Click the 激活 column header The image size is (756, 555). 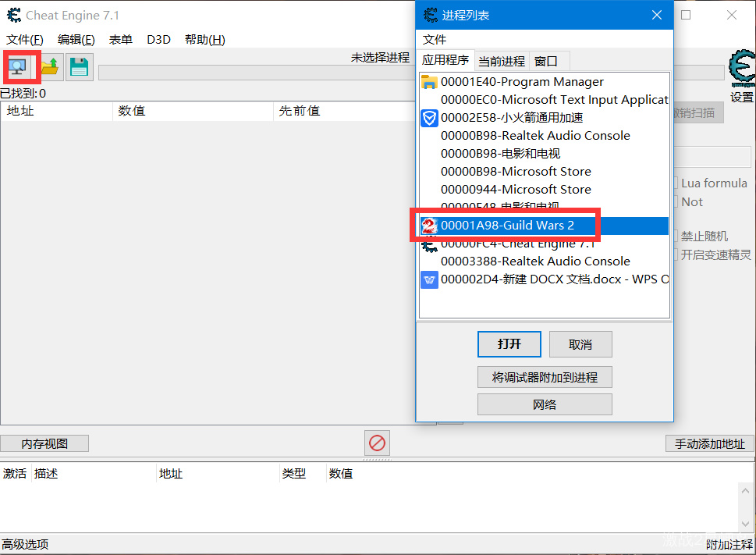point(15,474)
